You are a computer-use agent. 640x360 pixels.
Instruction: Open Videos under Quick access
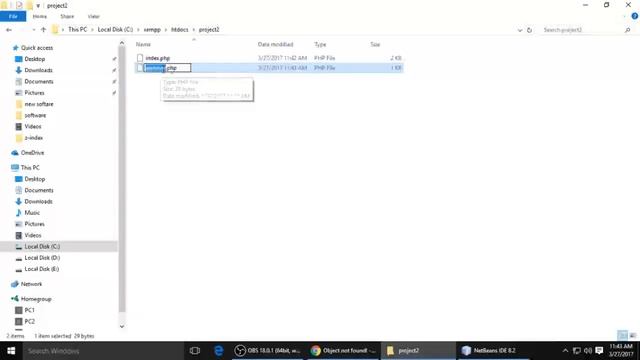(33, 127)
